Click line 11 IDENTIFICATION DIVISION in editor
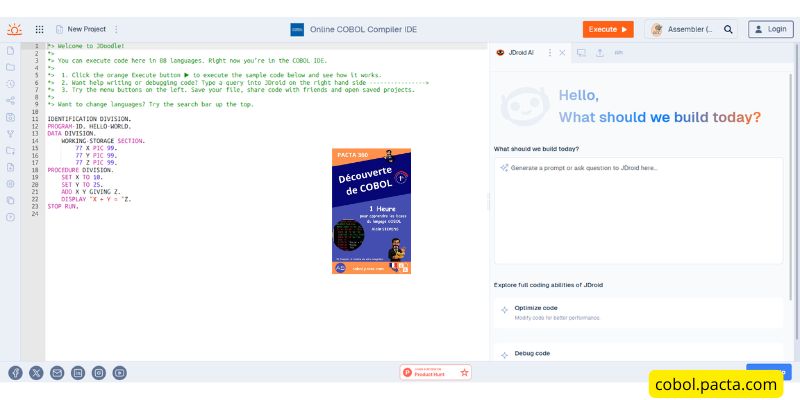 coord(89,119)
